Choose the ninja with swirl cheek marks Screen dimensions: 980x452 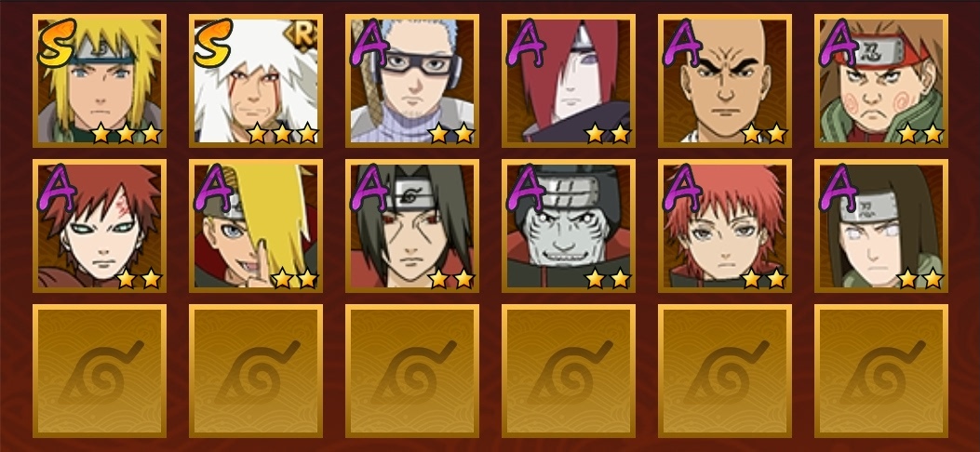(x=881, y=81)
